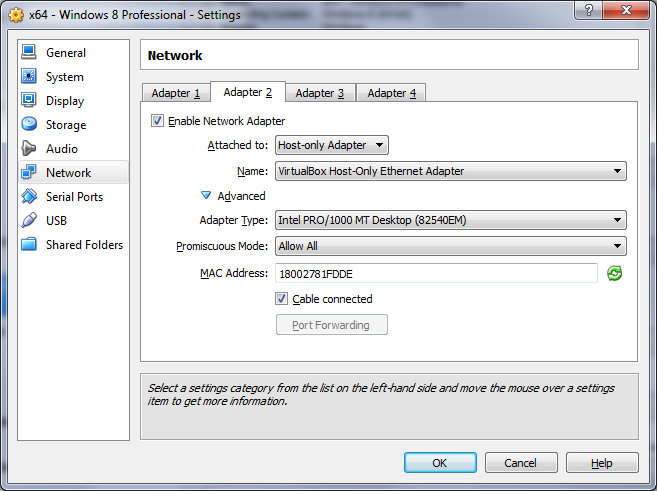Switch to Adapter 4 tab

point(391,93)
